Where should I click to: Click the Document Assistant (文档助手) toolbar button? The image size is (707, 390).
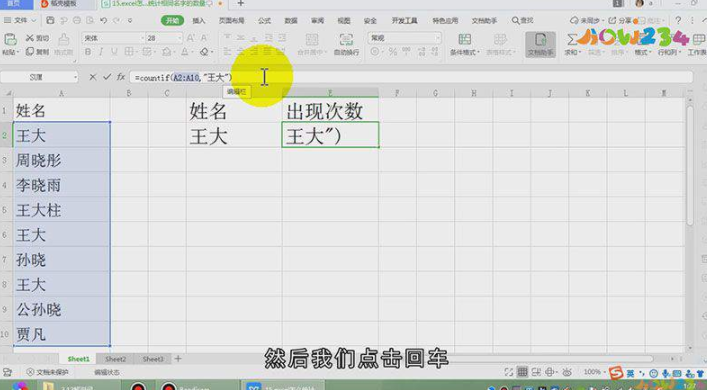point(540,44)
